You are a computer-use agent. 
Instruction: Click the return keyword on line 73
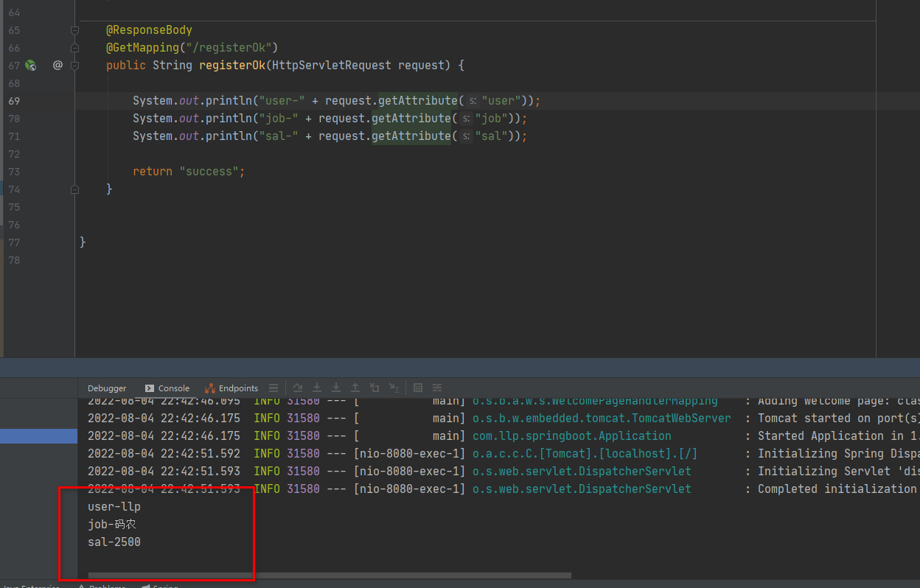pos(153,172)
